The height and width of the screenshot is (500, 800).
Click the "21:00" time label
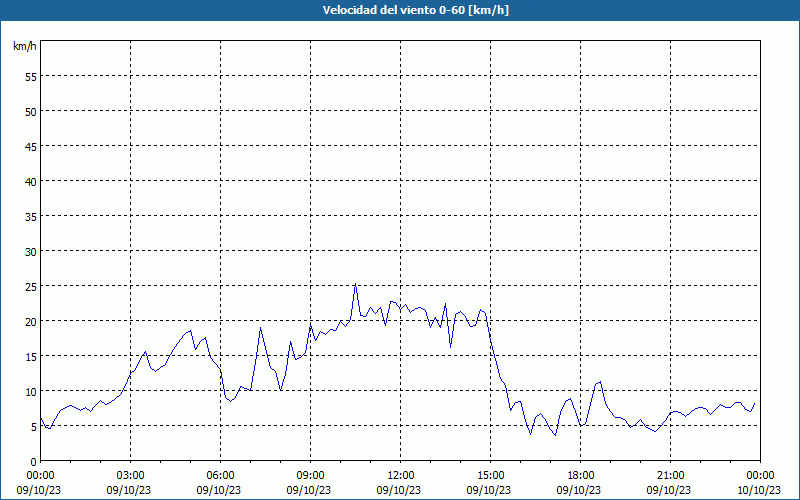tap(670, 476)
